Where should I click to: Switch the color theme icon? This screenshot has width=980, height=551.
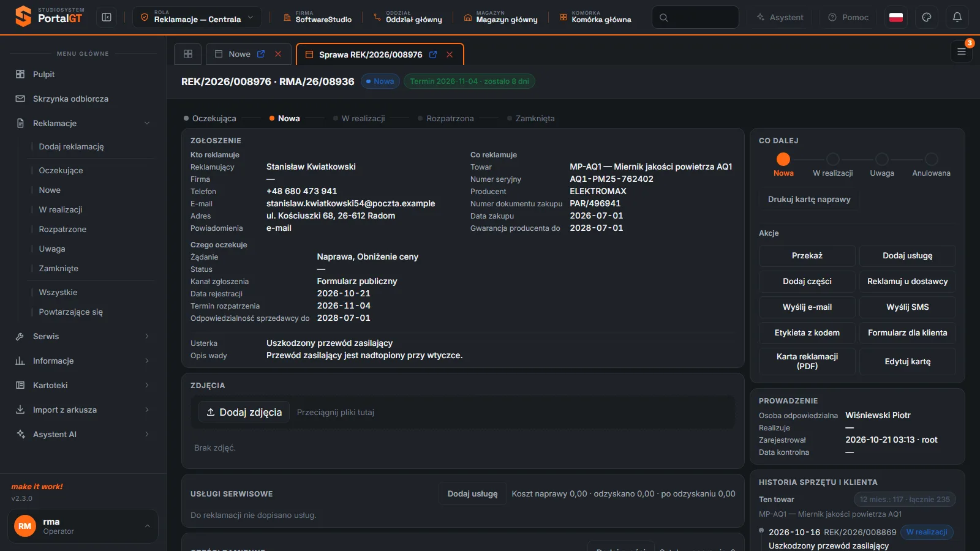point(927,17)
